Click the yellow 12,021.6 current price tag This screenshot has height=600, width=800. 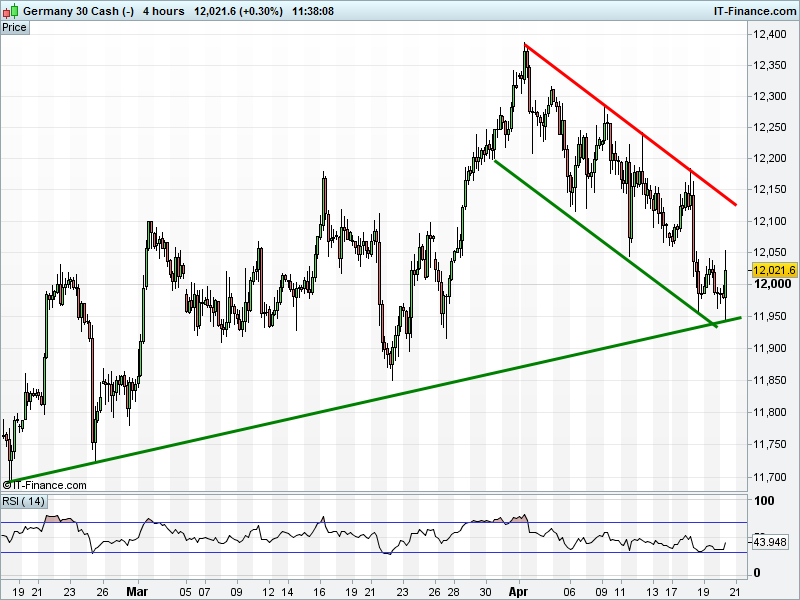[x=774, y=270]
